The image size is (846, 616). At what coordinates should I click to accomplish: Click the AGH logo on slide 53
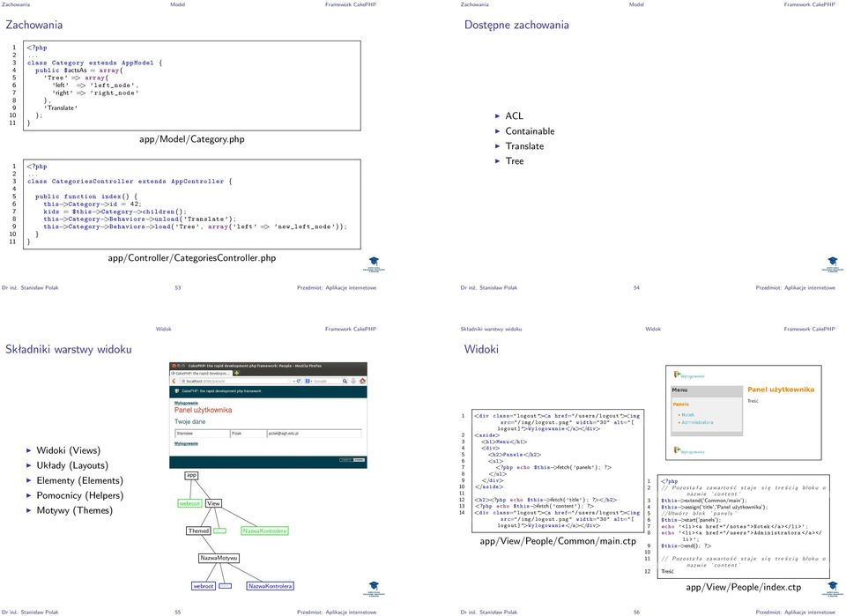[x=374, y=264]
